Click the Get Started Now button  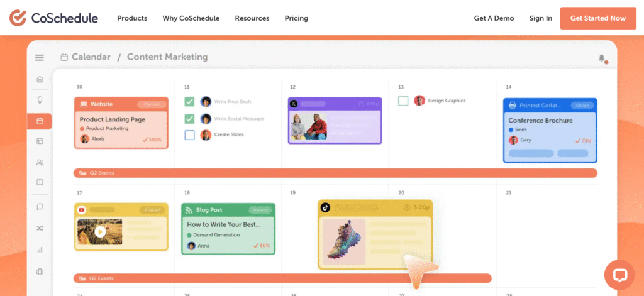598,18
